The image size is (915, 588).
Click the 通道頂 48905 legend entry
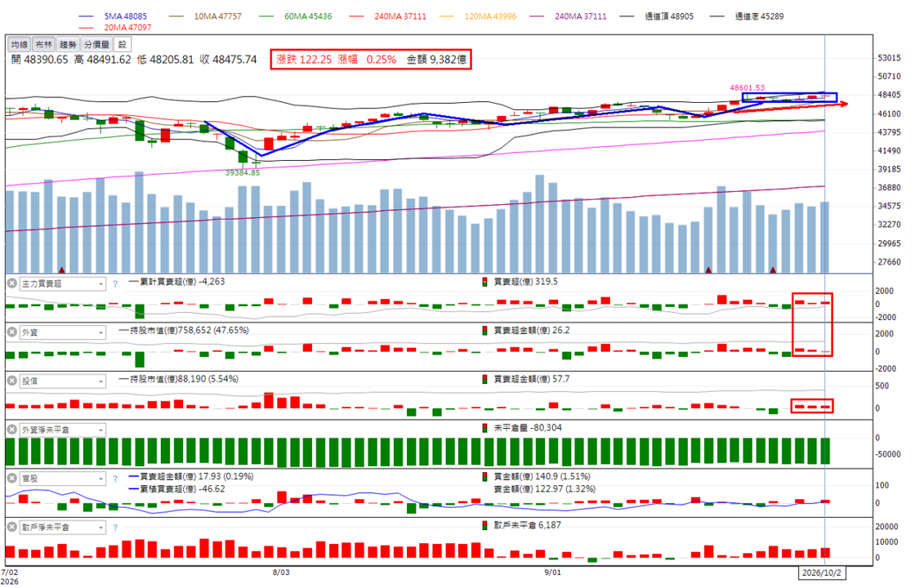pyautogui.click(x=657, y=16)
